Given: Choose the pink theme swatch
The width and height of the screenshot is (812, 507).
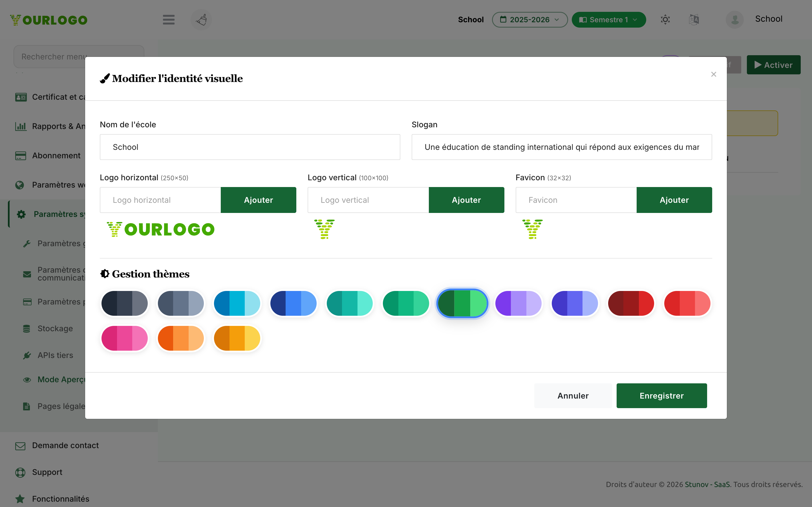Looking at the screenshot, I should [x=125, y=338].
